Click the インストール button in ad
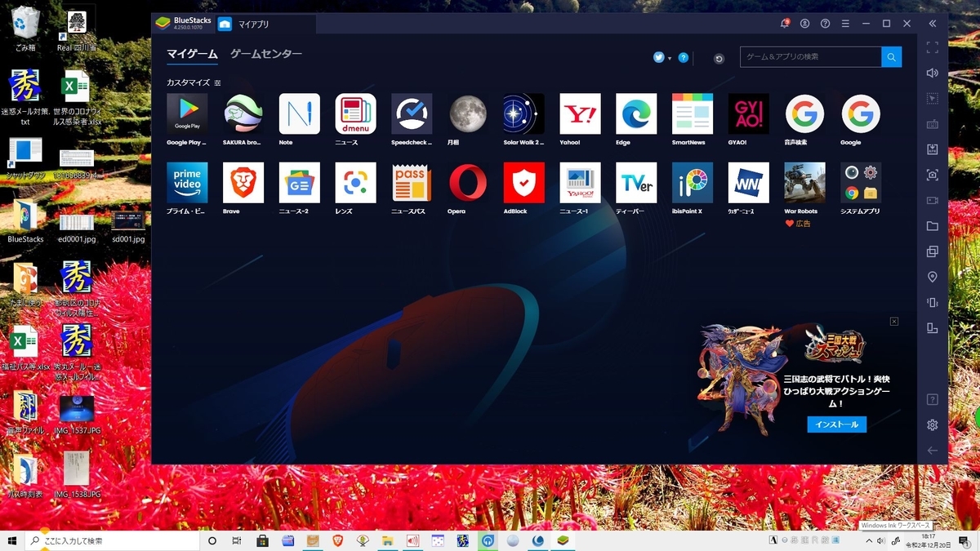This screenshot has height=551, width=980. click(837, 424)
